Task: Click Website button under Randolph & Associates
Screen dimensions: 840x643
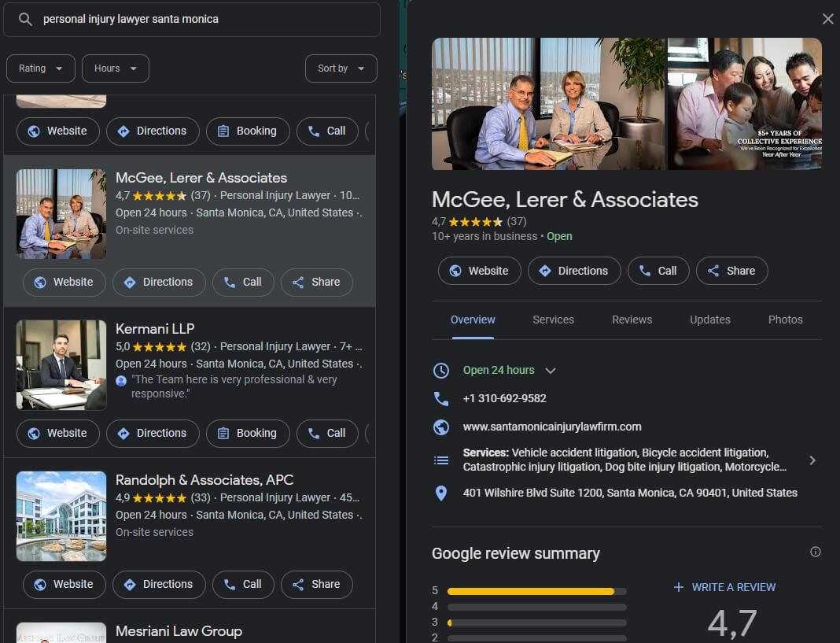Action: coord(64,585)
